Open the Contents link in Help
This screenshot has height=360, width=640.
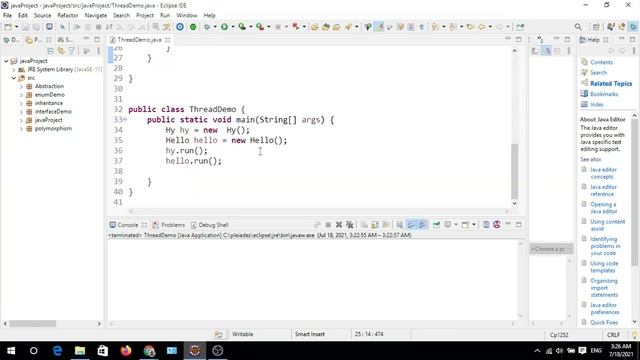point(601,62)
